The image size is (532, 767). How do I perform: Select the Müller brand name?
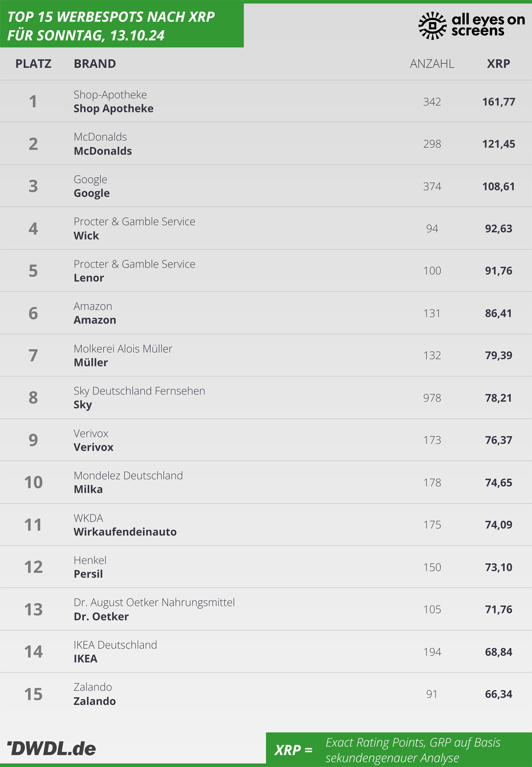coord(91,363)
